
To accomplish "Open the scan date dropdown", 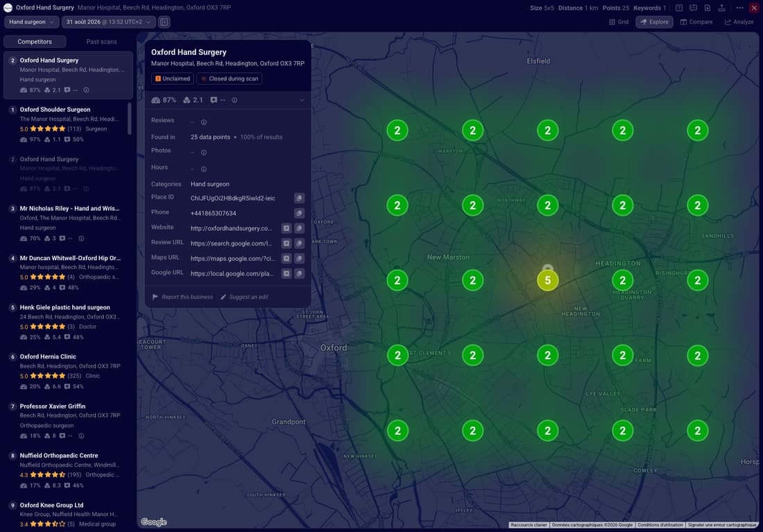I will coord(109,22).
